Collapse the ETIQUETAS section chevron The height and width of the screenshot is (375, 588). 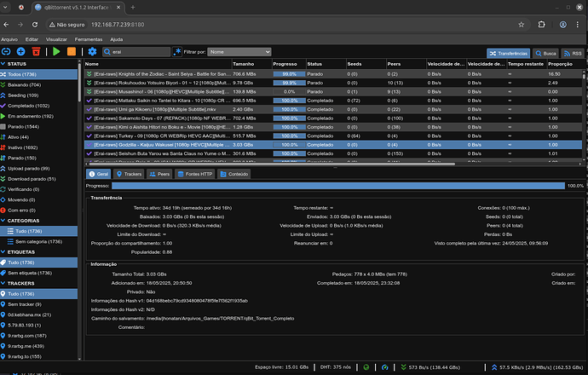click(x=3, y=252)
